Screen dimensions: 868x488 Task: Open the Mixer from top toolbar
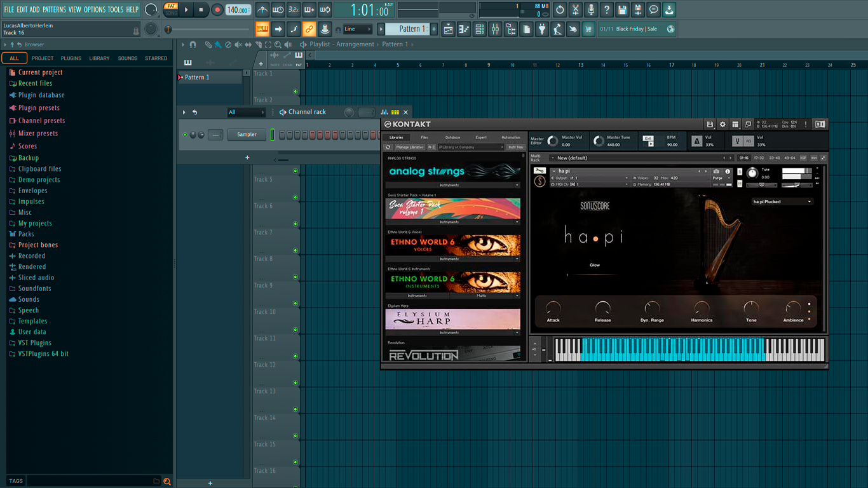(x=495, y=29)
